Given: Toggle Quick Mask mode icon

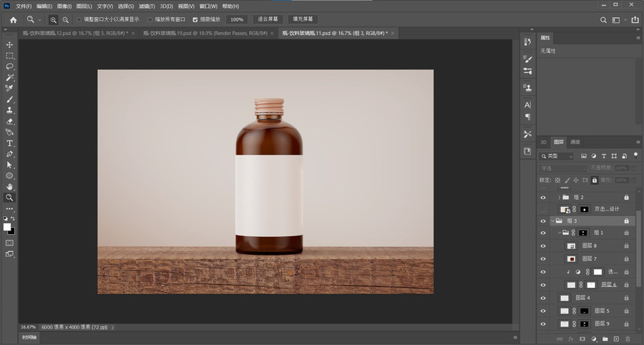Looking at the screenshot, I should point(9,243).
